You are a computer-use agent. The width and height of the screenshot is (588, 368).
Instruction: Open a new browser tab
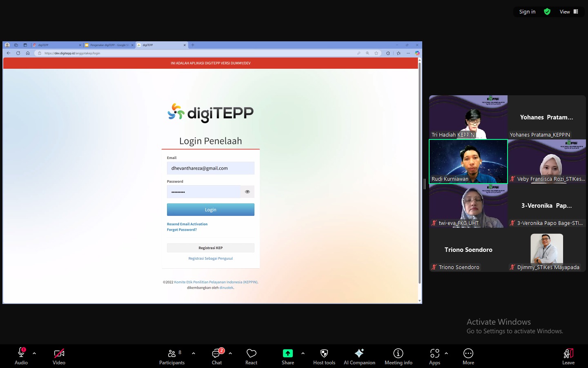(193, 45)
